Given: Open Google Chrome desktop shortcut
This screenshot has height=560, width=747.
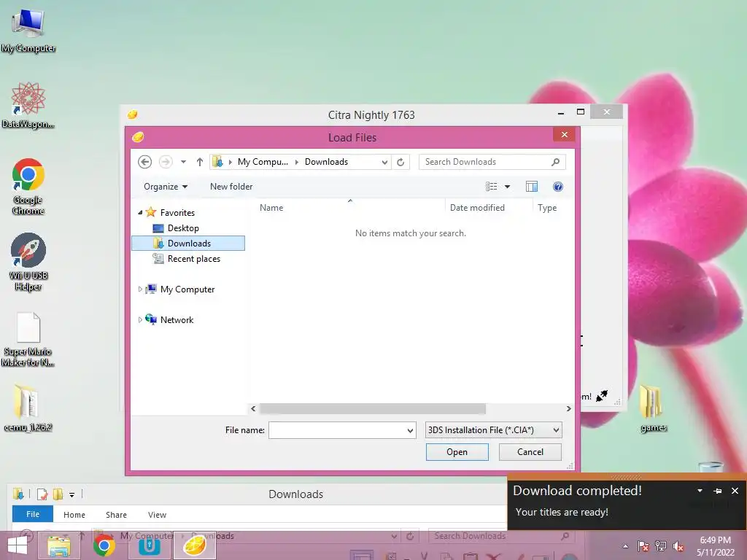Looking at the screenshot, I should coord(28,187).
